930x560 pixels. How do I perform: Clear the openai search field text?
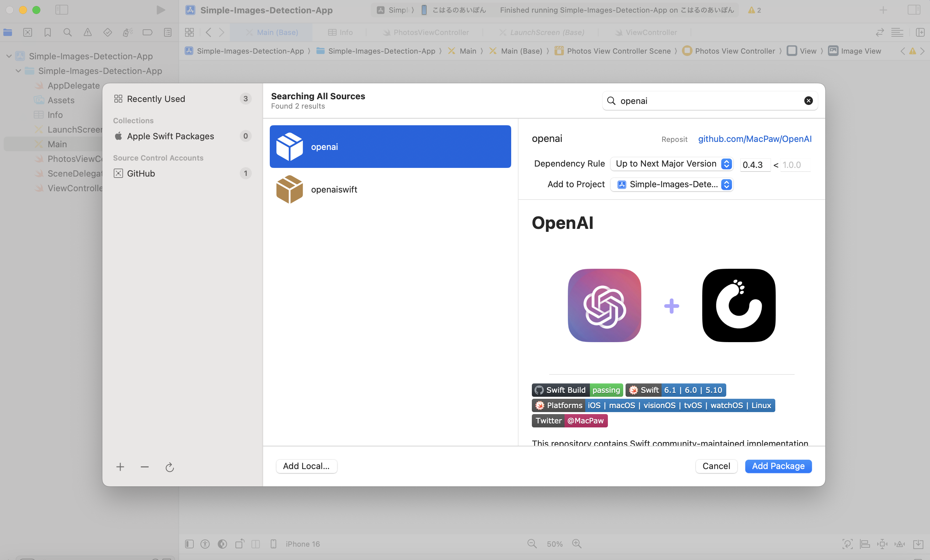[808, 101]
